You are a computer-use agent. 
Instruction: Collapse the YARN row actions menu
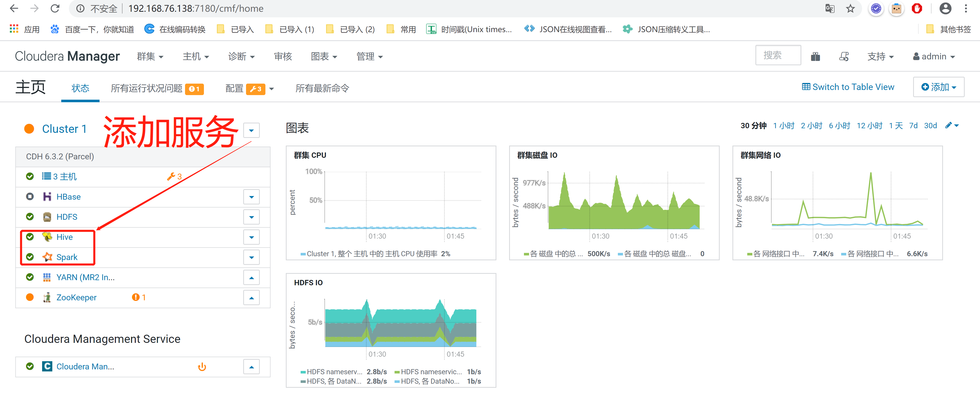[x=251, y=277]
